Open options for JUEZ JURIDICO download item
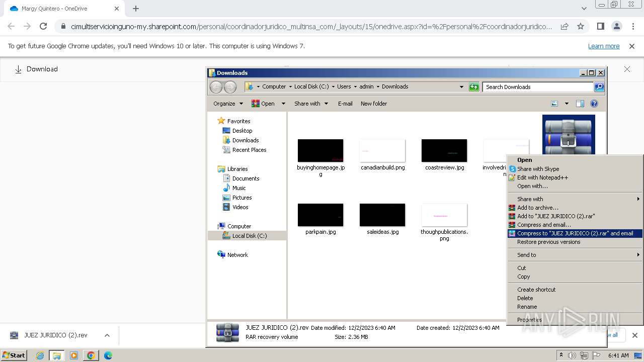 (x=107, y=335)
